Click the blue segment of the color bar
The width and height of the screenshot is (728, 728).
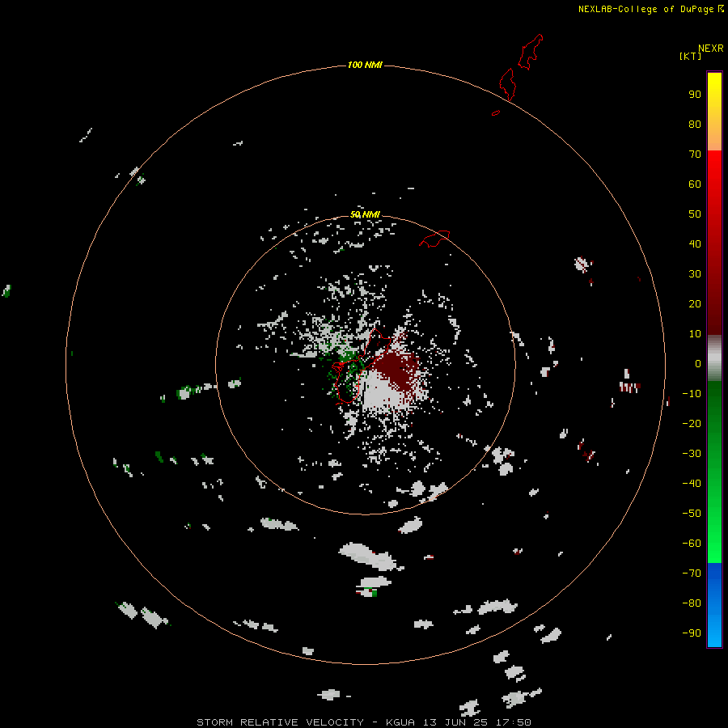[x=714, y=605]
